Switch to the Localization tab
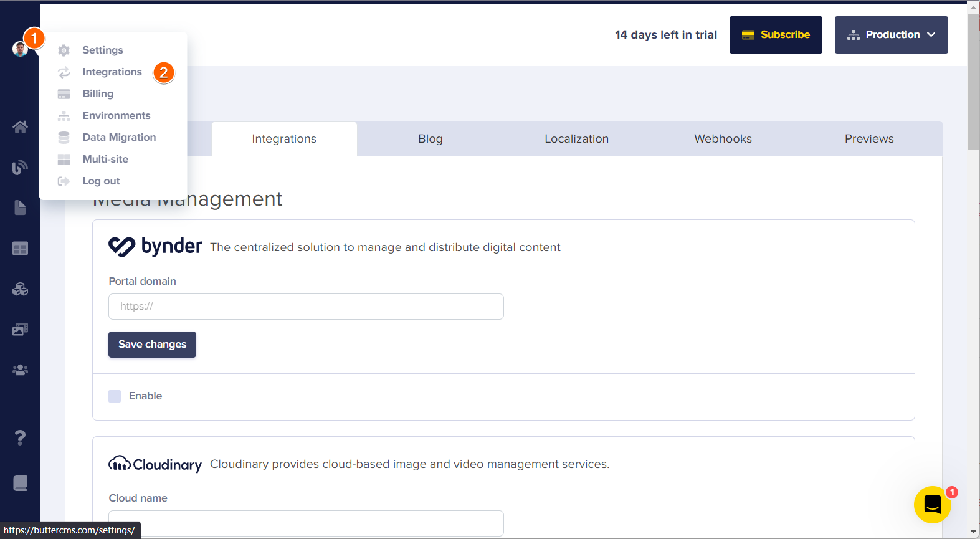 click(577, 139)
